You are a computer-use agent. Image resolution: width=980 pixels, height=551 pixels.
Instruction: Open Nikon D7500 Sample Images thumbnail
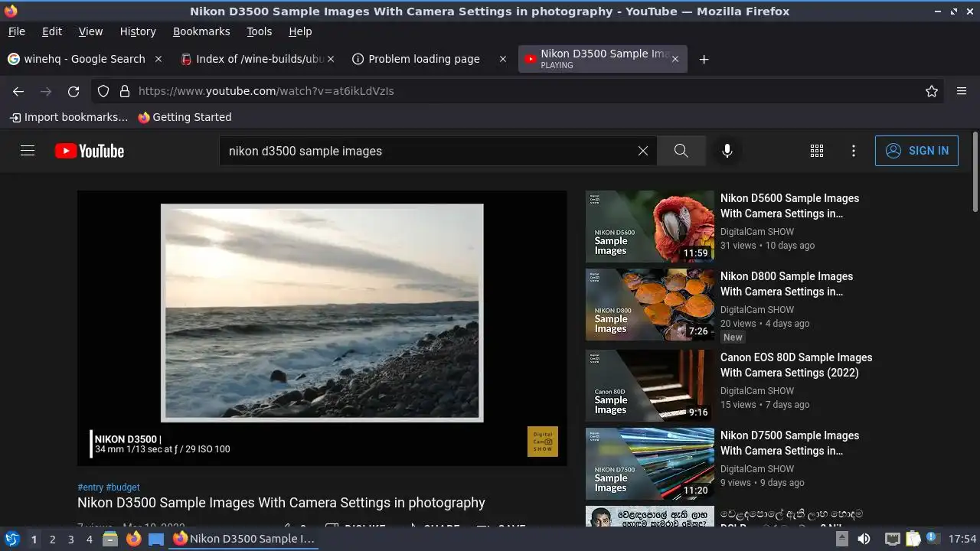point(650,464)
